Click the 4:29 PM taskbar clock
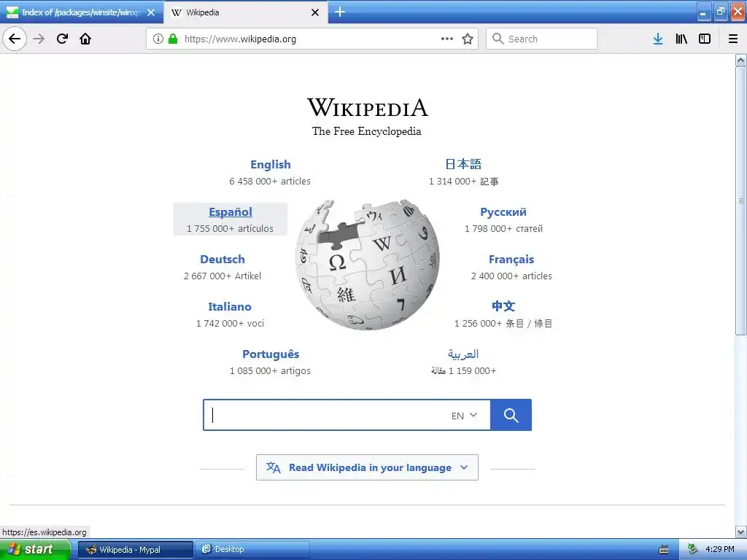The image size is (747, 560). (720, 550)
